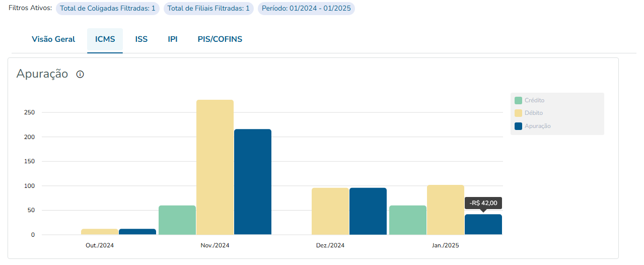
Task: Toggle the Apuração series in the legend
Action: [537, 126]
